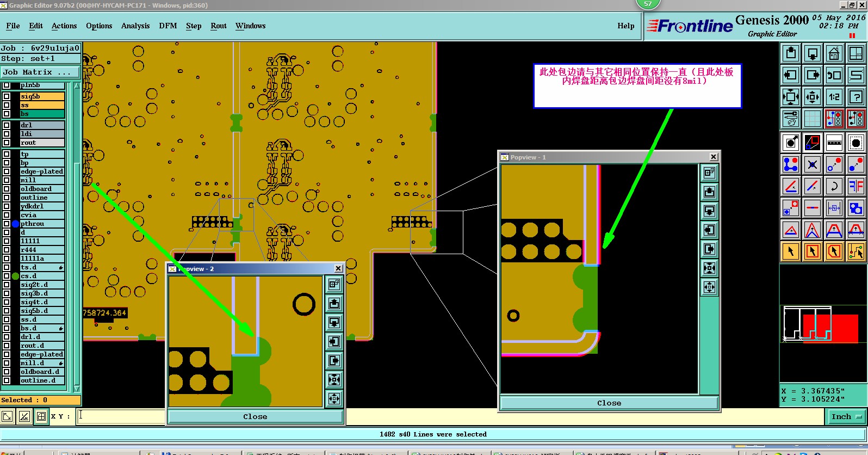Toggle the edge-plated layer checkbox
Viewport: 868px width, 455px height.
tap(7, 171)
